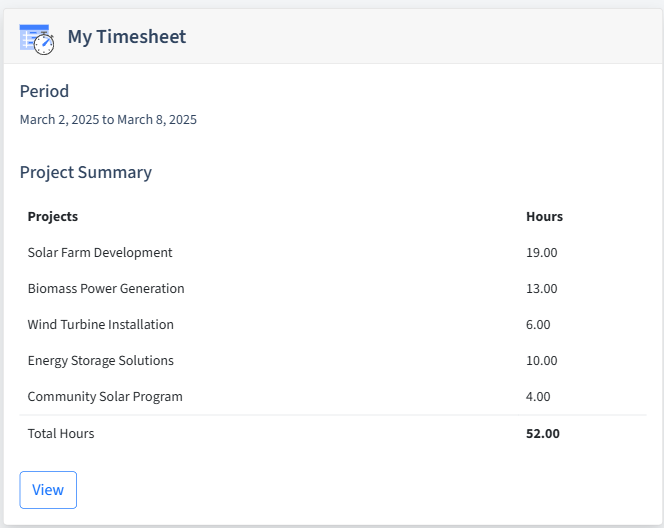Click the 19.00 hours value
Image resolution: width=664 pixels, height=528 pixels.
(x=541, y=252)
